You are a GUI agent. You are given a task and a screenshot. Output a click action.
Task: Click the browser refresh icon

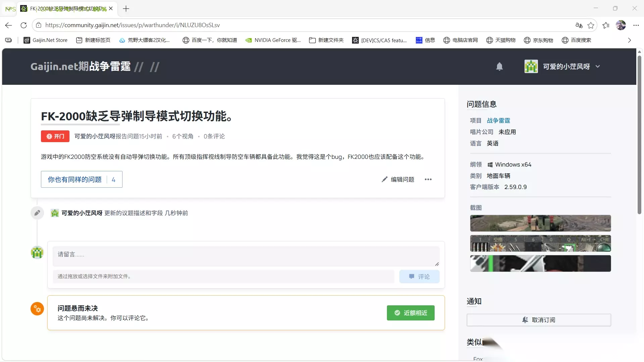pos(23,25)
